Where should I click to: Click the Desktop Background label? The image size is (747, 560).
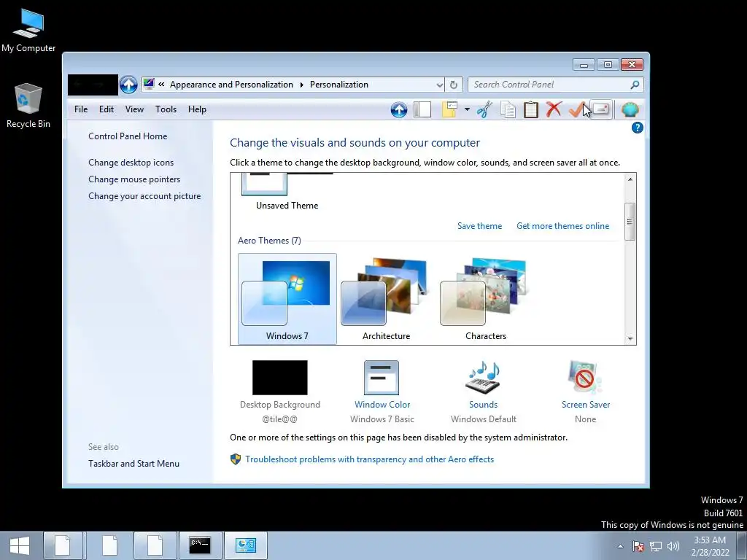point(280,405)
